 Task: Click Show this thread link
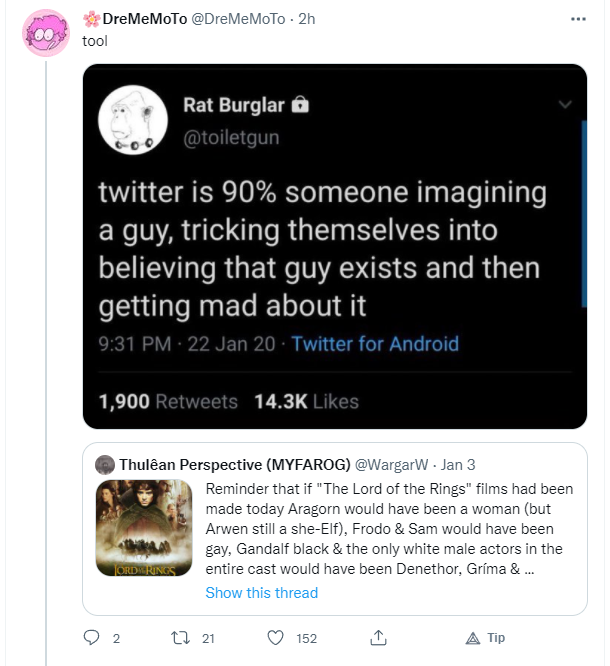262,593
